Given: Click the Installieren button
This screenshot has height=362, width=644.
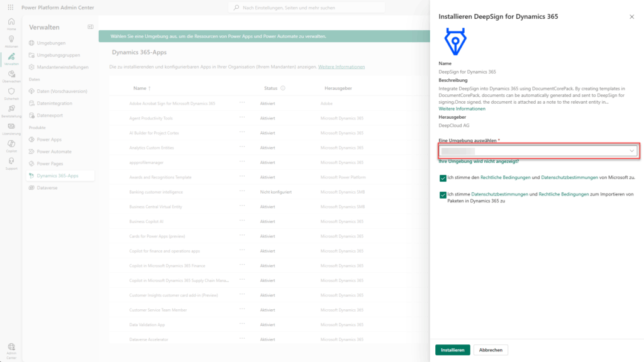Looking at the screenshot, I should [453, 350].
